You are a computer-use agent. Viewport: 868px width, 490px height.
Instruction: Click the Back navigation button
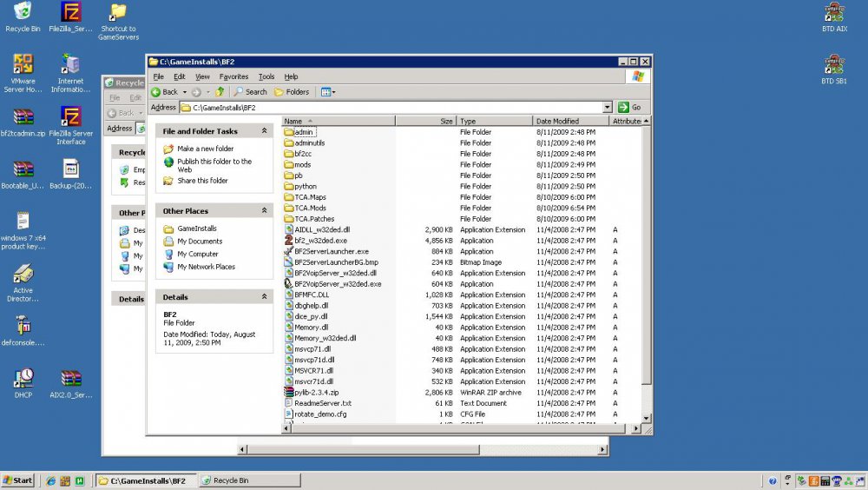coord(165,91)
